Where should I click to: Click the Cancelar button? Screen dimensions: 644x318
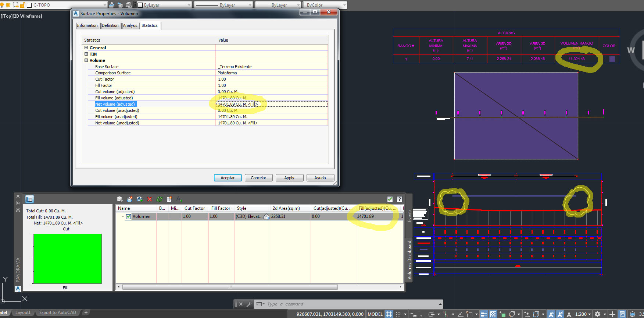click(258, 178)
